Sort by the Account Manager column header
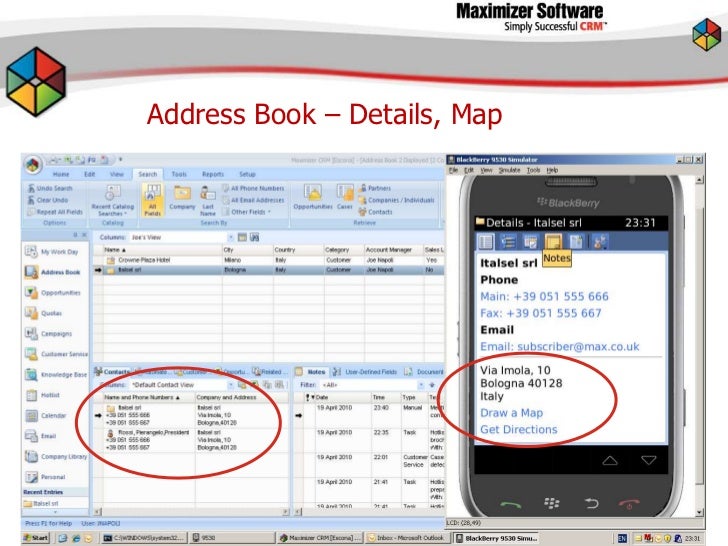 pos(393,250)
